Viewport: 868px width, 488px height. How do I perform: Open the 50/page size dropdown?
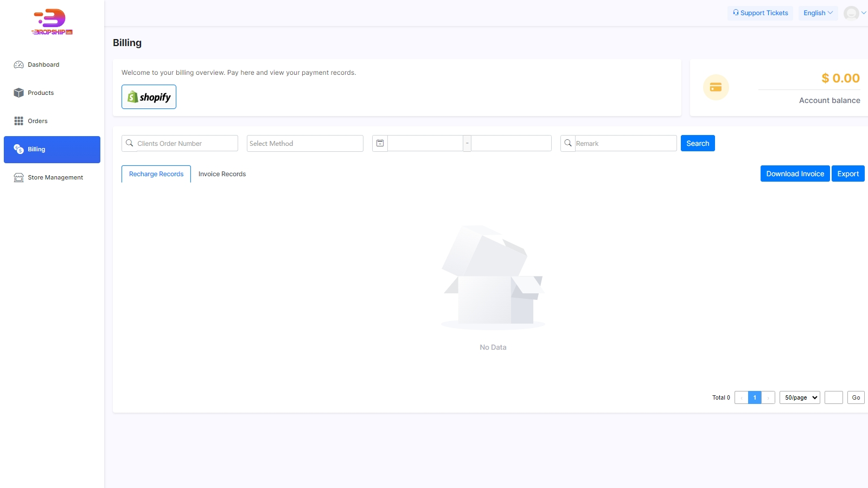(800, 397)
